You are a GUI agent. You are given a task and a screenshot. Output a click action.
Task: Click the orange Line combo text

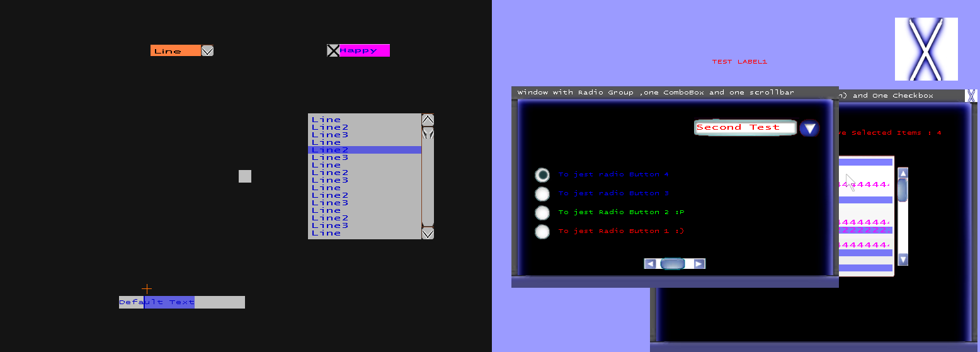(176, 50)
